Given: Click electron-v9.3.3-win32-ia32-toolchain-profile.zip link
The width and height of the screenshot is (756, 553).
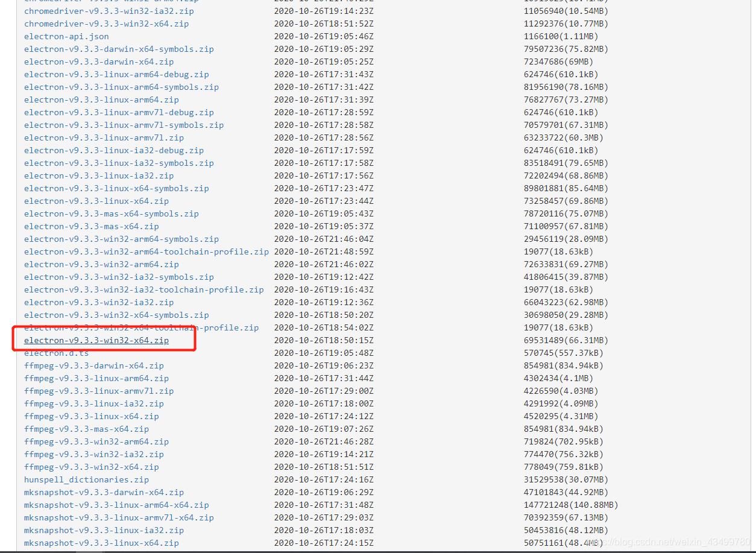Looking at the screenshot, I should point(144,289).
